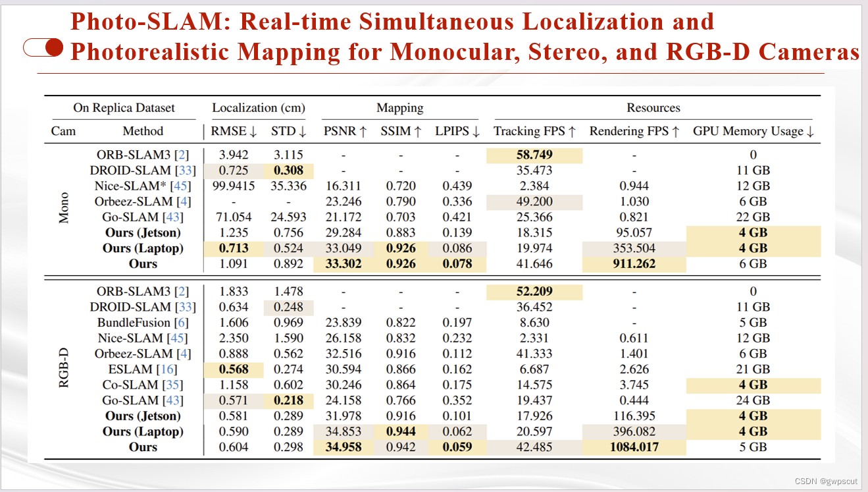Viewport: 868px width, 492px height.
Task: Click the '21 GB' memory cell
Action: (753, 369)
